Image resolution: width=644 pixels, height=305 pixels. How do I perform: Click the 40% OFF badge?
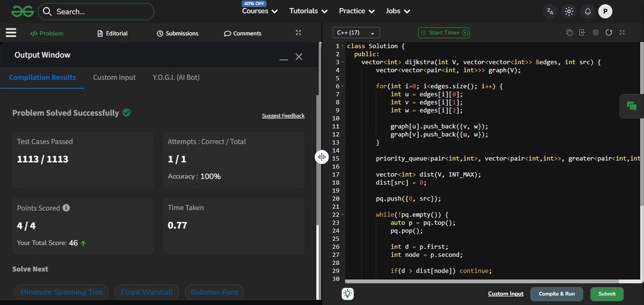[254, 3]
